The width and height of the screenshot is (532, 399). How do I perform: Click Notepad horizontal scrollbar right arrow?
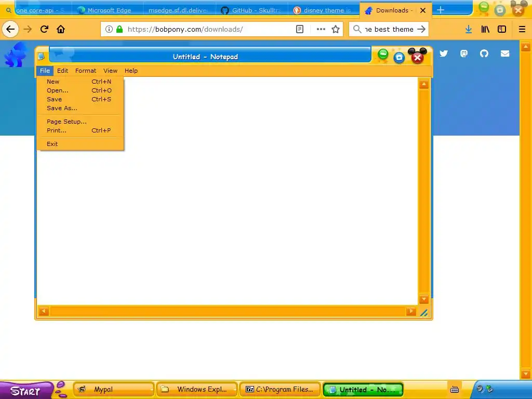click(x=411, y=311)
